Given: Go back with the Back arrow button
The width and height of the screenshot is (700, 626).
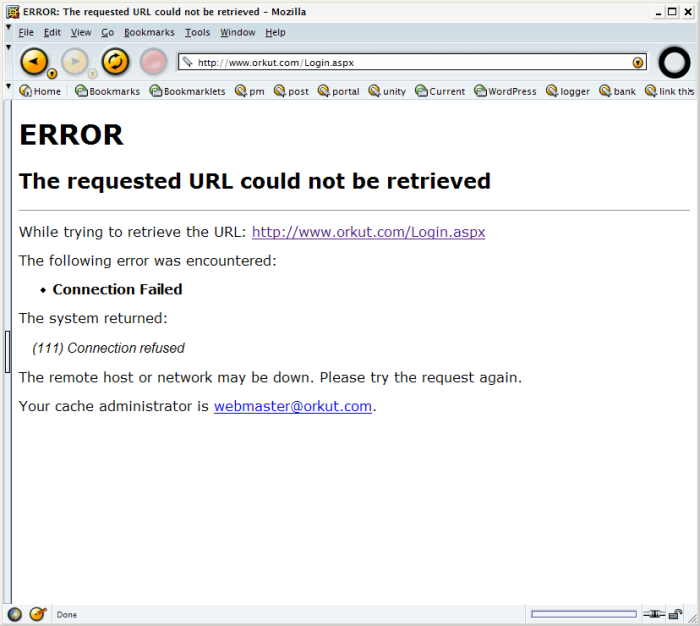Looking at the screenshot, I should click(x=33, y=61).
